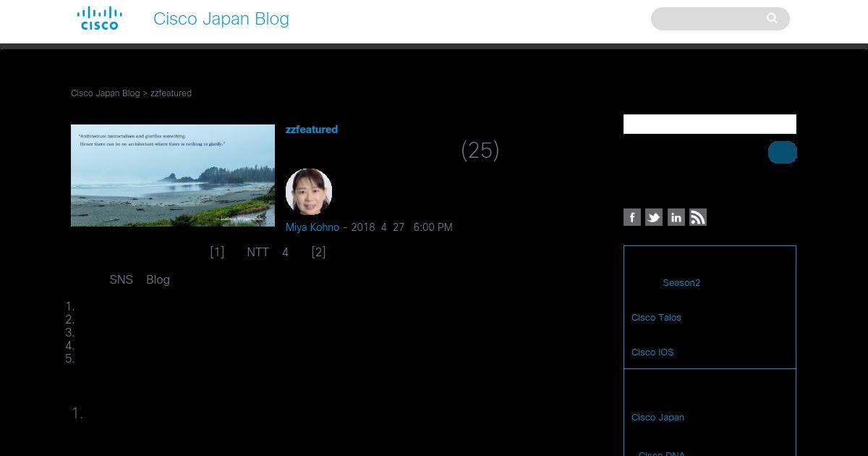
Task: Open the zzfeatured breadcrumb link
Action: [x=171, y=93]
